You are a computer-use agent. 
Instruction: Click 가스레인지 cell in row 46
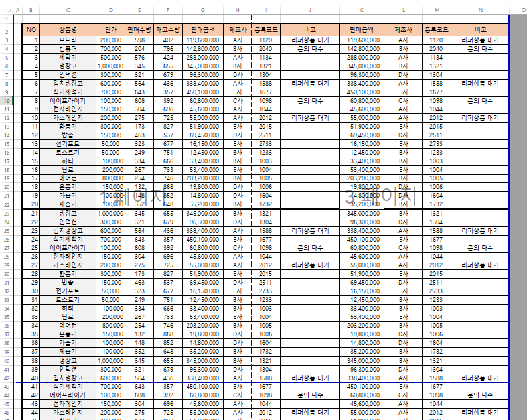tap(68, 413)
